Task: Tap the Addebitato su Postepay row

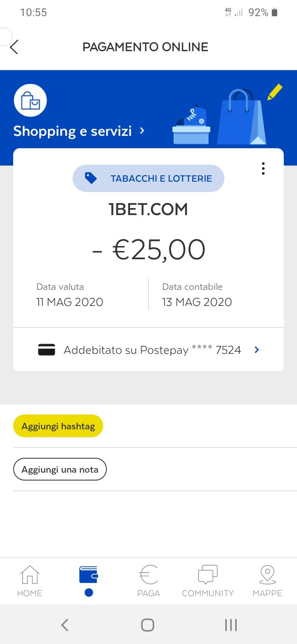Action: click(x=148, y=350)
